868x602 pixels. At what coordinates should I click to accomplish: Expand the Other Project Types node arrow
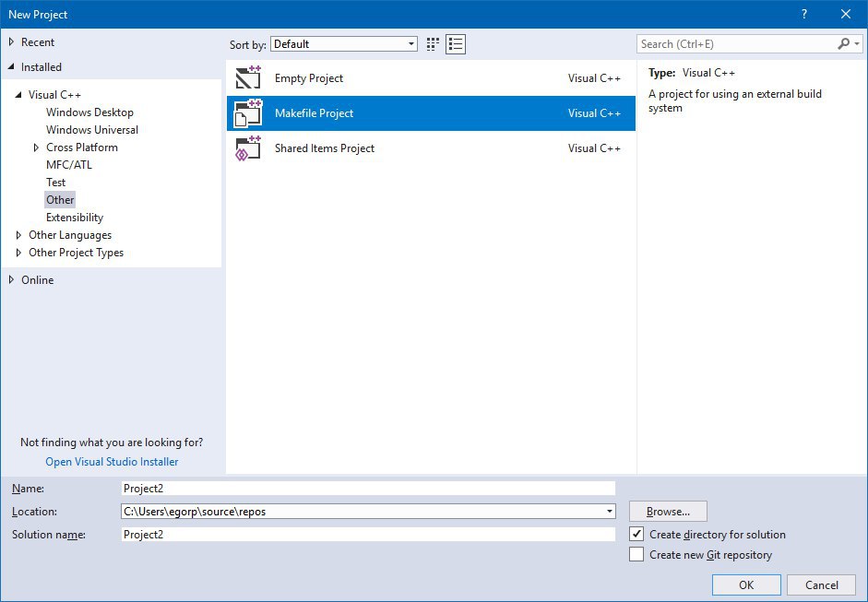point(18,253)
